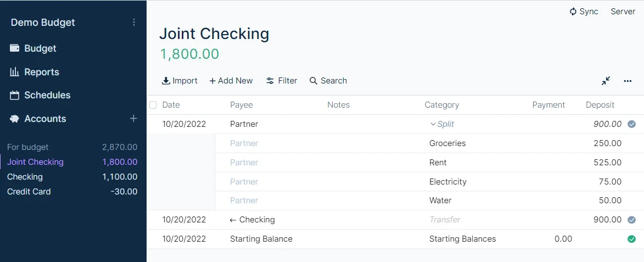Open the Budget page in sidebar
644x262 pixels.
(40, 48)
